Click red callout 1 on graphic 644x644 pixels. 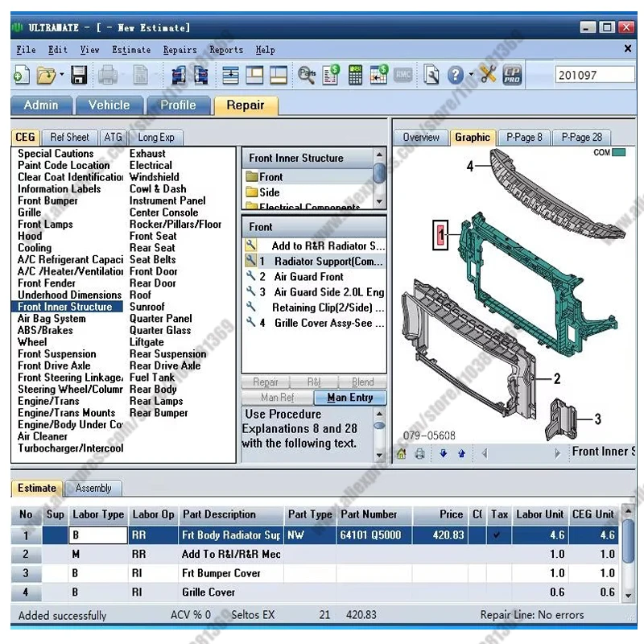(x=440, y=235)
